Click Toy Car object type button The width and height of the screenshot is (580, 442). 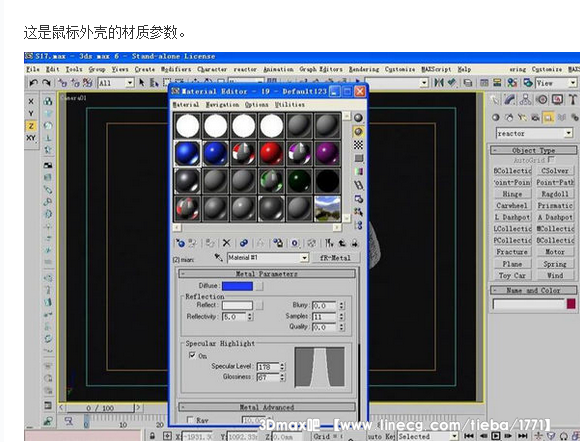pos(512,275)
